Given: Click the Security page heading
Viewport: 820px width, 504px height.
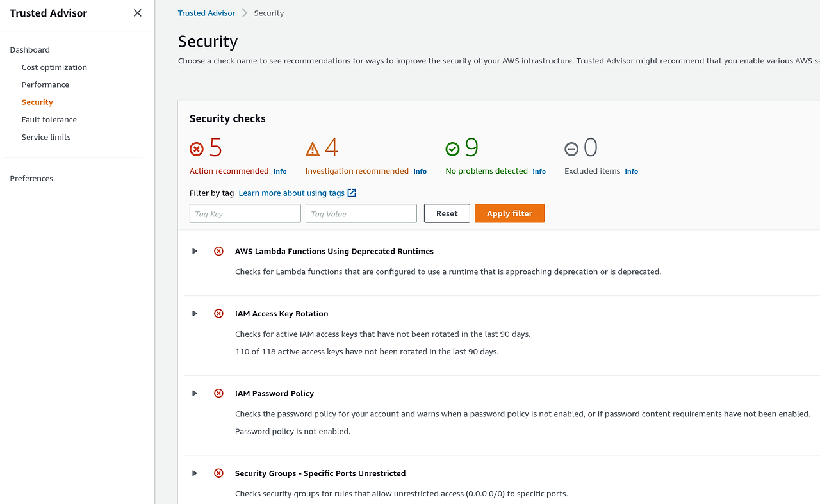Looking at the screenshot, I should click(208, 42).
